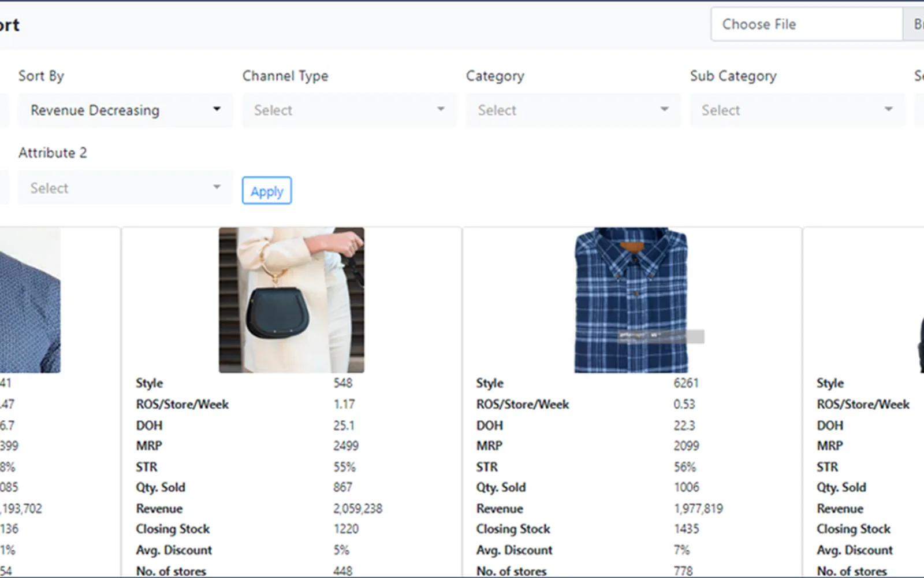Open the Sub Category select dropdown
Viewport: 924px width, 578px height.
pyautogui.click(x=798, y=110)
